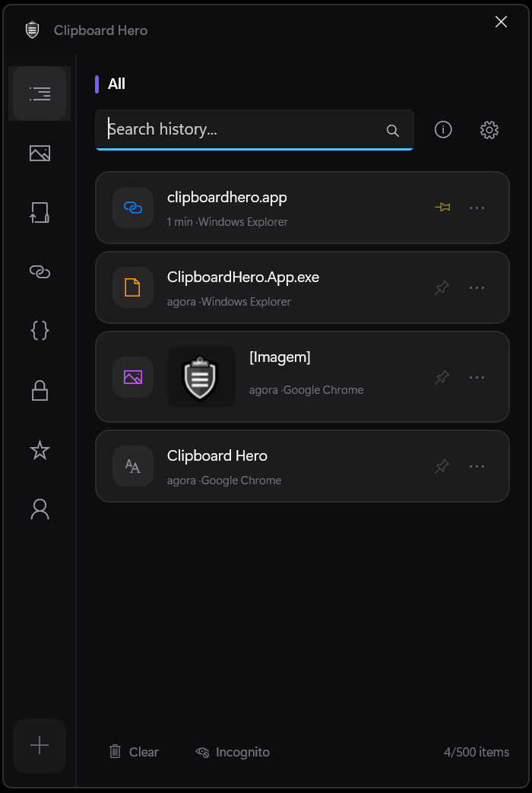
Task: Show the starred favorites list
Action: tap(40, 450)
